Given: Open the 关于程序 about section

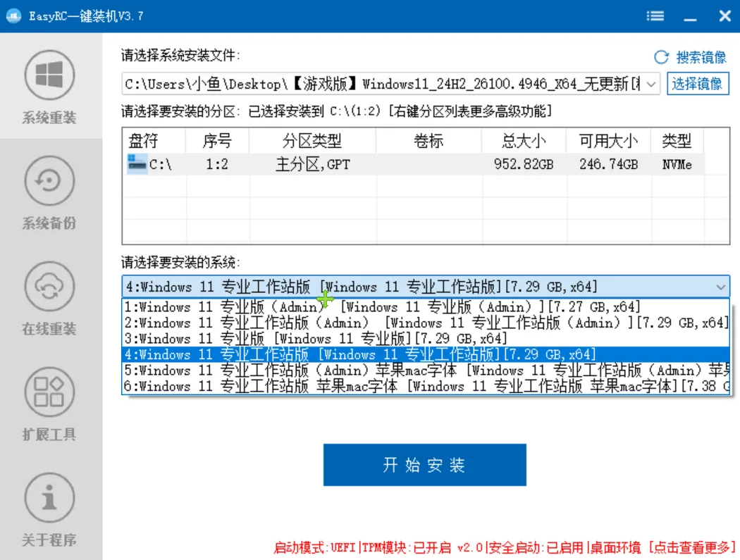Looking at the screenshot, I should click(49, 510).
